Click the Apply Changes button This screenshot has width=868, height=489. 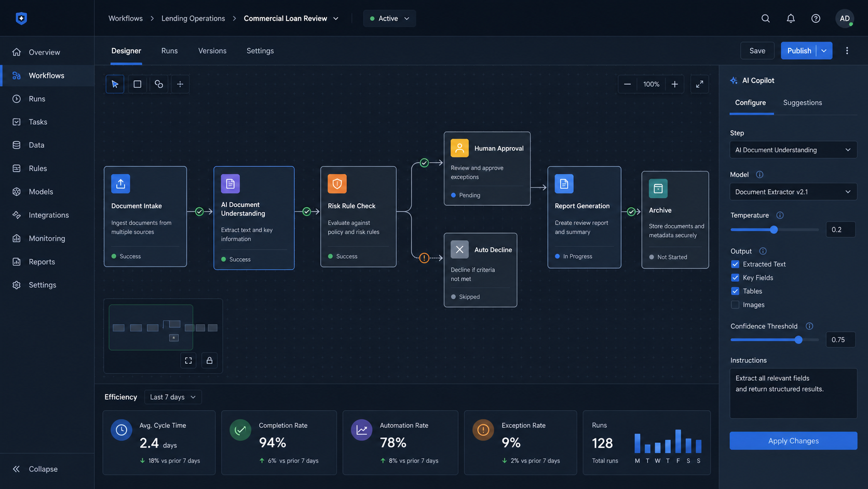(x=793, y=441)
